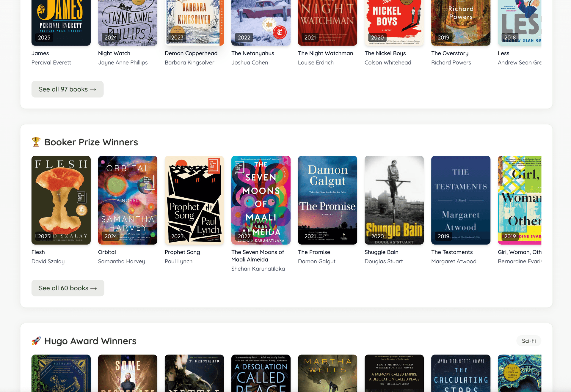Click the Booker Prize trophy icon
The width and height of the screenshot is (571, 392).
click(x=36, y=142)
